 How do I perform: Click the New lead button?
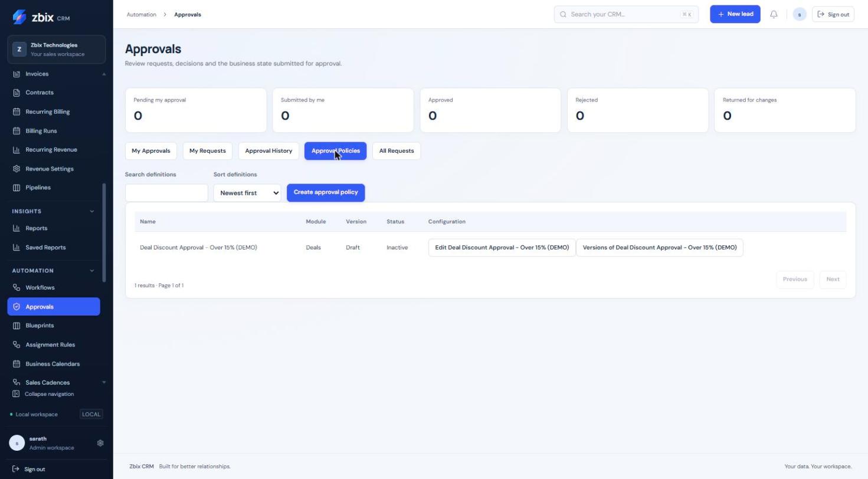point(735,14)
